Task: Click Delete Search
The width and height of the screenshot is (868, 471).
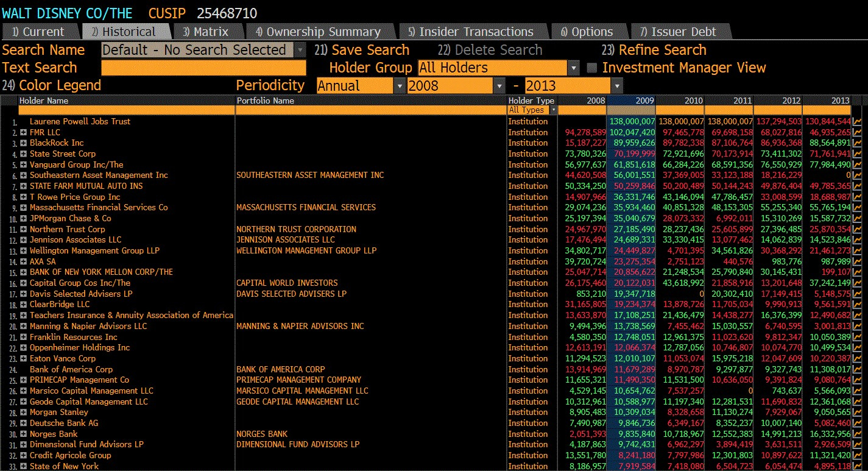Action: [490, 50]
